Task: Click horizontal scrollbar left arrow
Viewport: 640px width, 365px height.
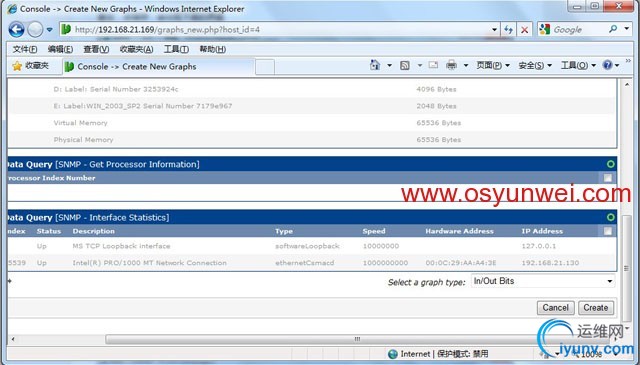Action: (x=13, y=339)
